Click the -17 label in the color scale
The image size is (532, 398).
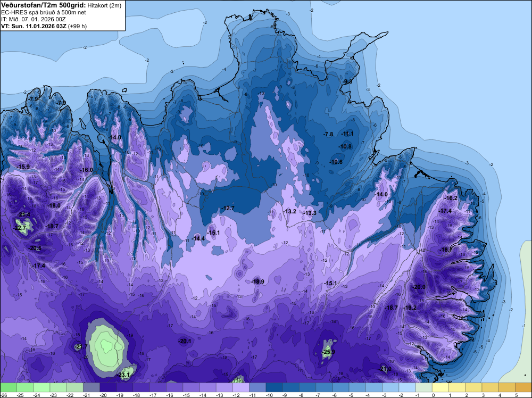tap(154, 395)
